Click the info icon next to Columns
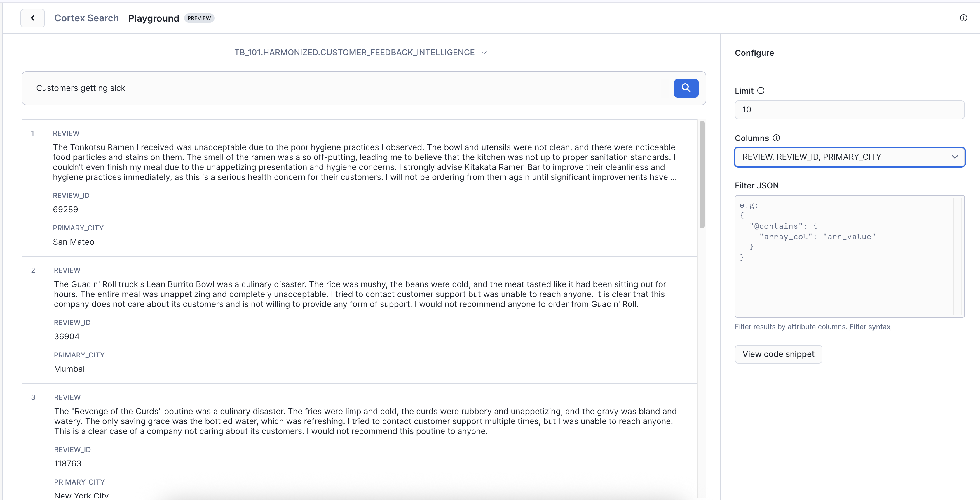Image resolution: width=980 pixels, height=500 pixels. (x=776, y=138)
